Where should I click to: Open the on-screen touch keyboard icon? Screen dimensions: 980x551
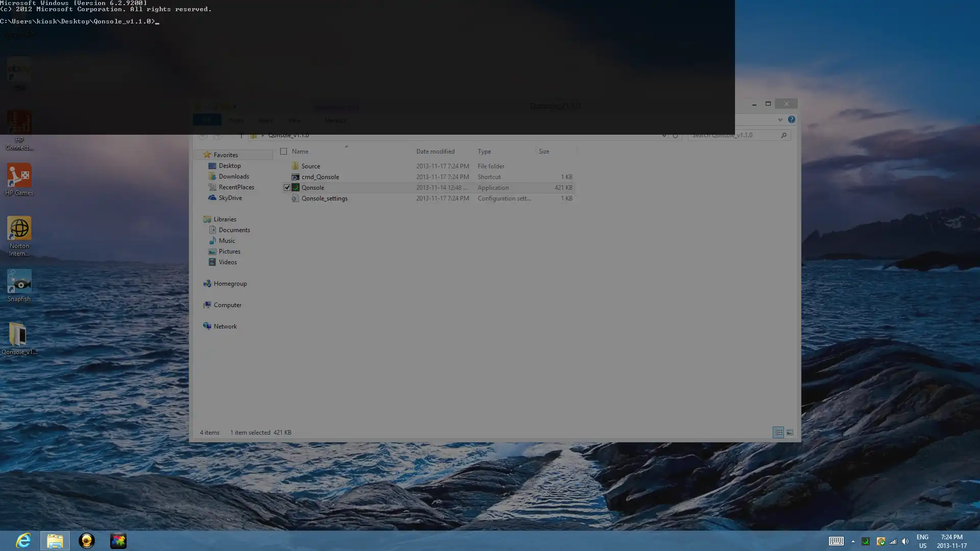836,541
